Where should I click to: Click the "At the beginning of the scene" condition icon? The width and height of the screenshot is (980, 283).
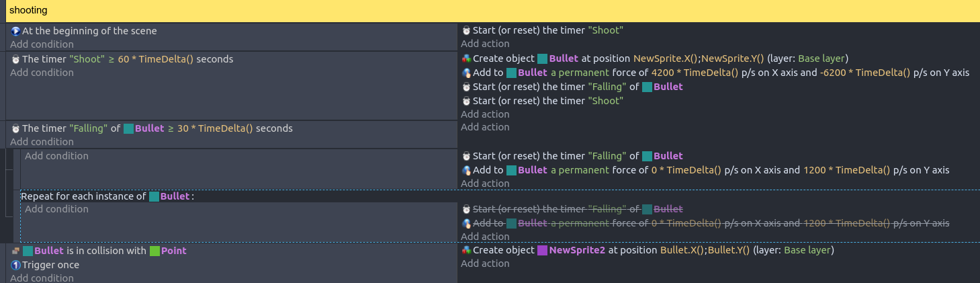[x=15, y=31]
